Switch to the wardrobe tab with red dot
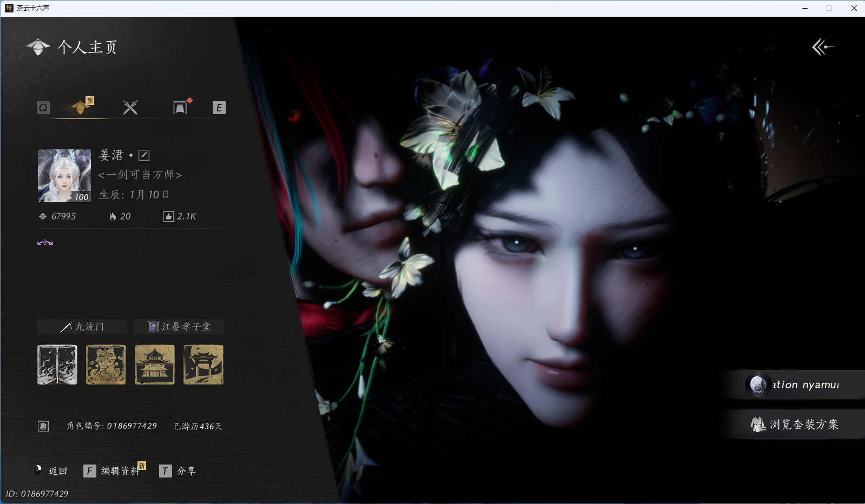 (x=180, y=107)
